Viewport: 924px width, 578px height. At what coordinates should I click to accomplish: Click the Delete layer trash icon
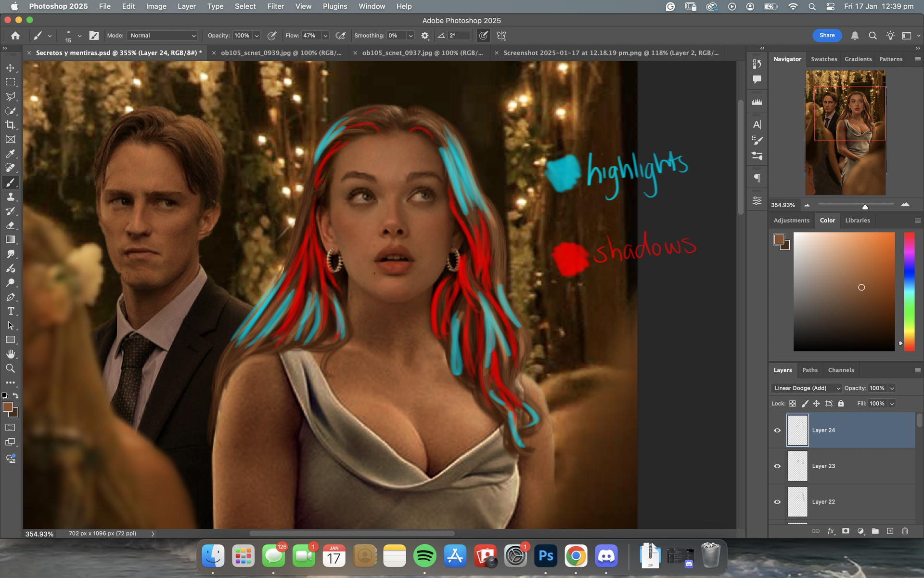click(x=905, y=531)
